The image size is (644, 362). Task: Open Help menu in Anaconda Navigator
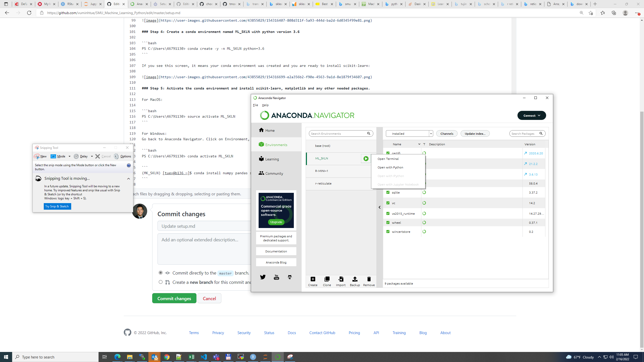point(265,105)
